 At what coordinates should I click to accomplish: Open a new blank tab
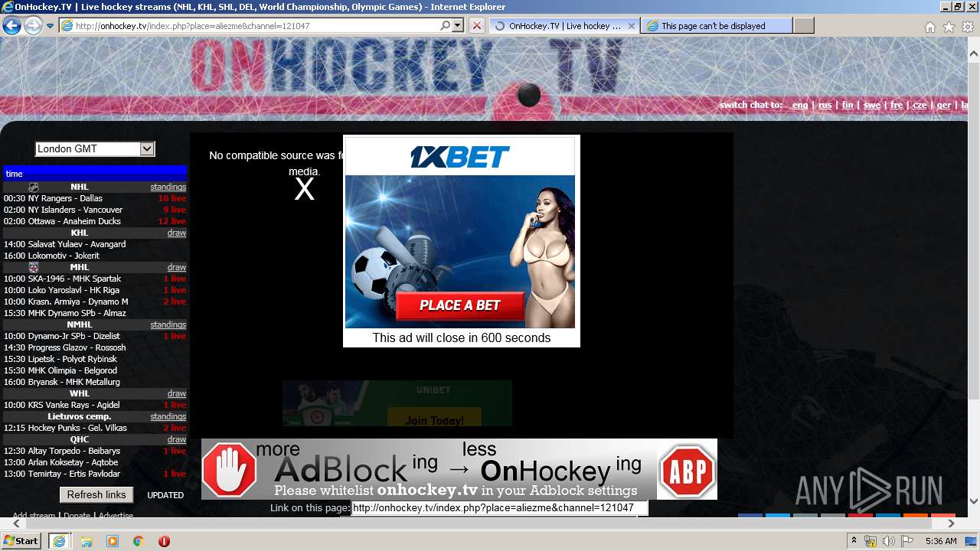pyautogui.click(x=804, y=26)
